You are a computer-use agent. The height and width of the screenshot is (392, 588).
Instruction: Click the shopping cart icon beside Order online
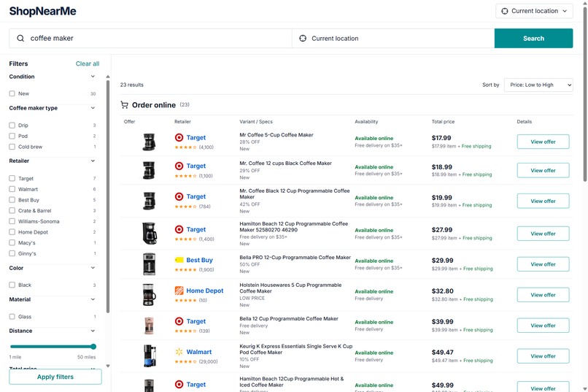[x=124, y=105]
